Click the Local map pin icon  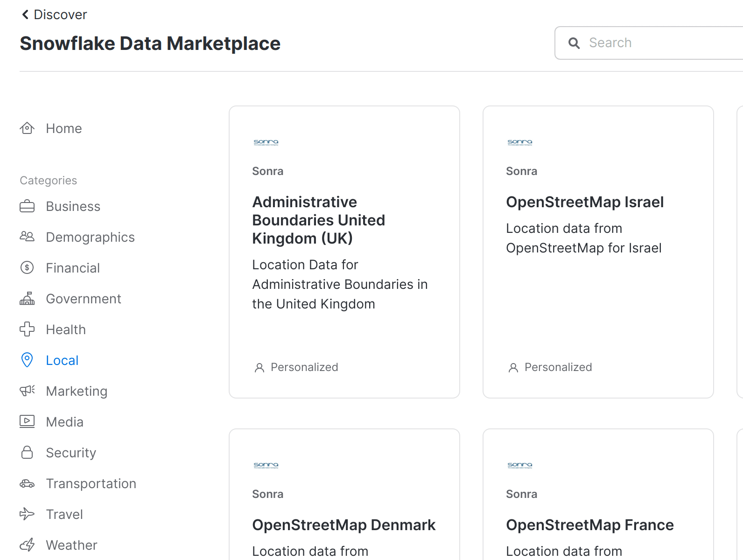pyautogui.click(x=27, y=360)
